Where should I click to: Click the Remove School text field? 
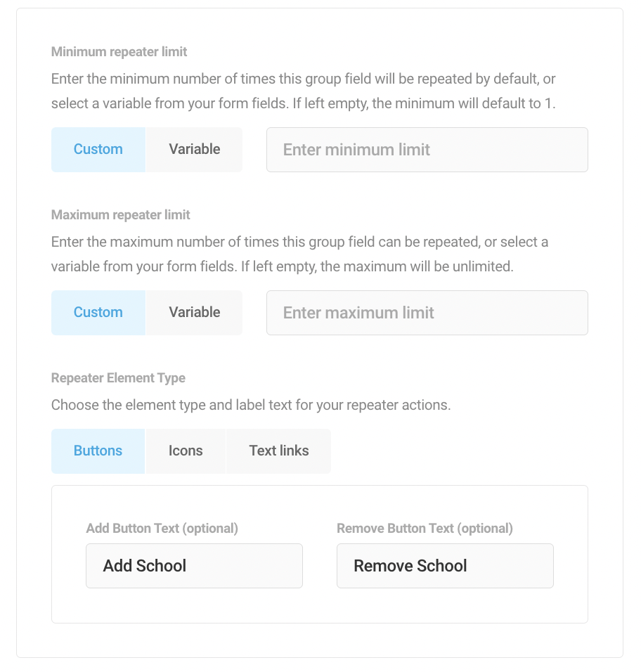[x=445, y=566]
